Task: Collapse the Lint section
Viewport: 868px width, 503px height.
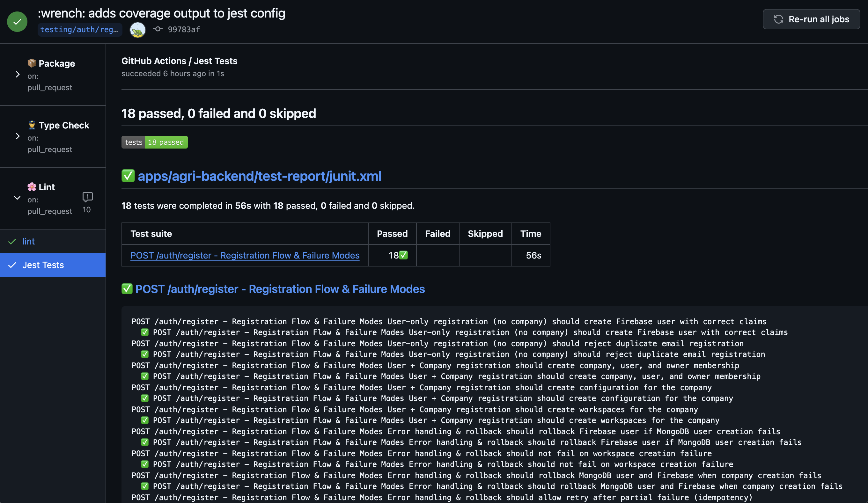Action: [x=17, y=197]
